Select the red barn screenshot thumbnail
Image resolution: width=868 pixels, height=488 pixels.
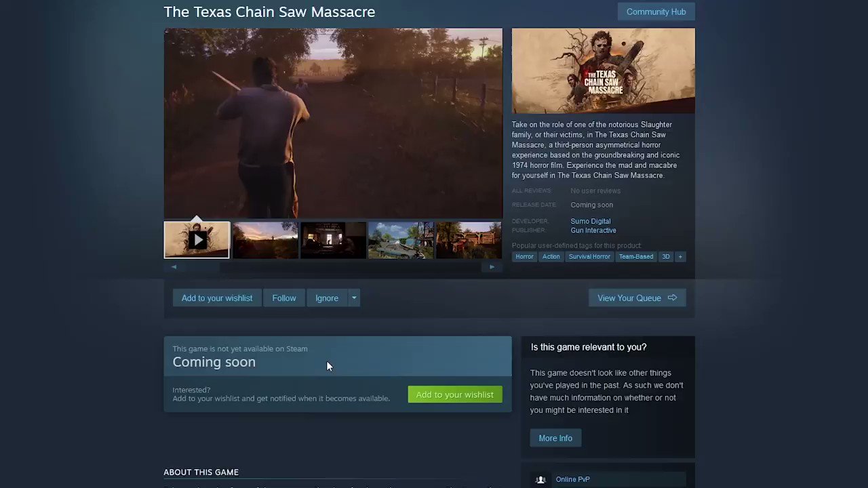pyautogui.click(x=469, y=240)
